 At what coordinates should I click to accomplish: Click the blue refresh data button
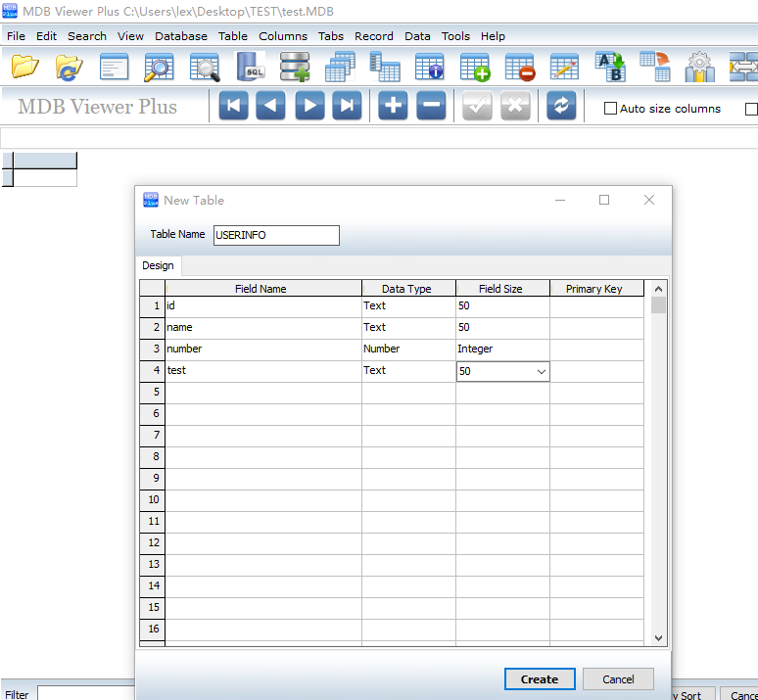[561, 105]
